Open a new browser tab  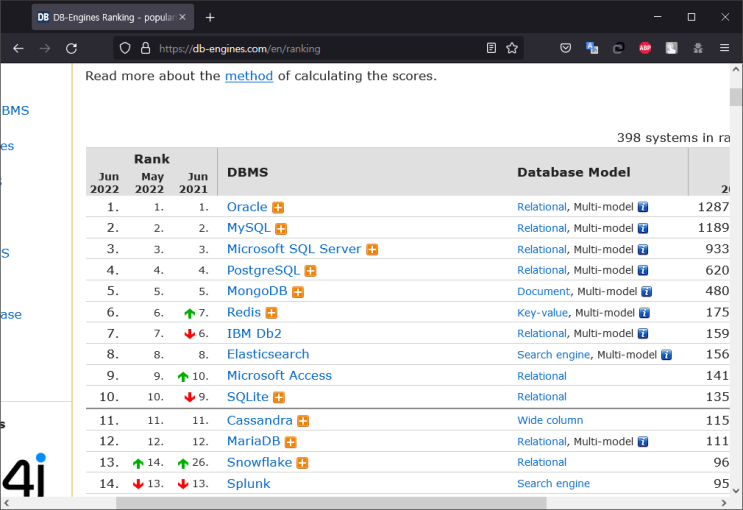[210, 17]
